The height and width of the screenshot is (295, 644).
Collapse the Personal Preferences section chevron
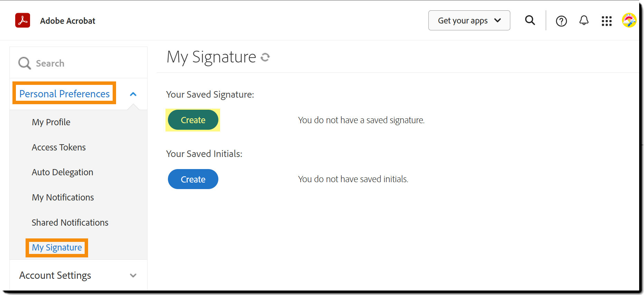[x=133, y=94]
